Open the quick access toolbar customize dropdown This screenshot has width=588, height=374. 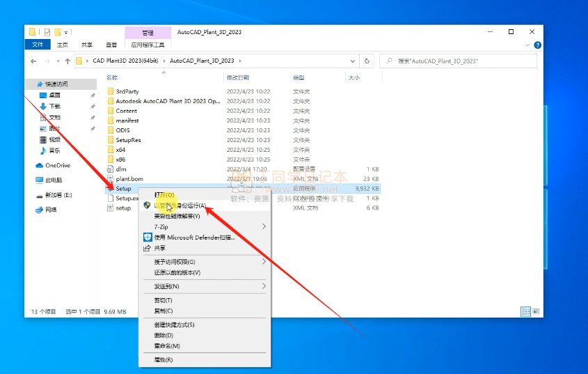click(x=66, y=32)
